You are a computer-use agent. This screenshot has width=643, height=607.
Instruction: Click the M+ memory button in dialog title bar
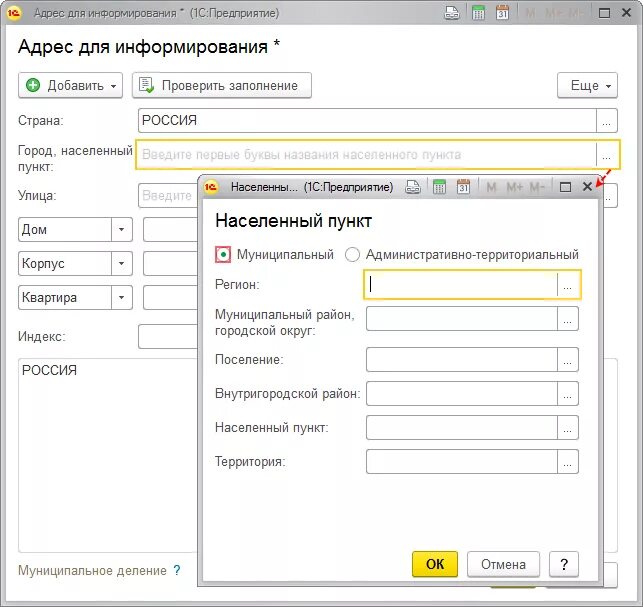click(x=514, y=187)
